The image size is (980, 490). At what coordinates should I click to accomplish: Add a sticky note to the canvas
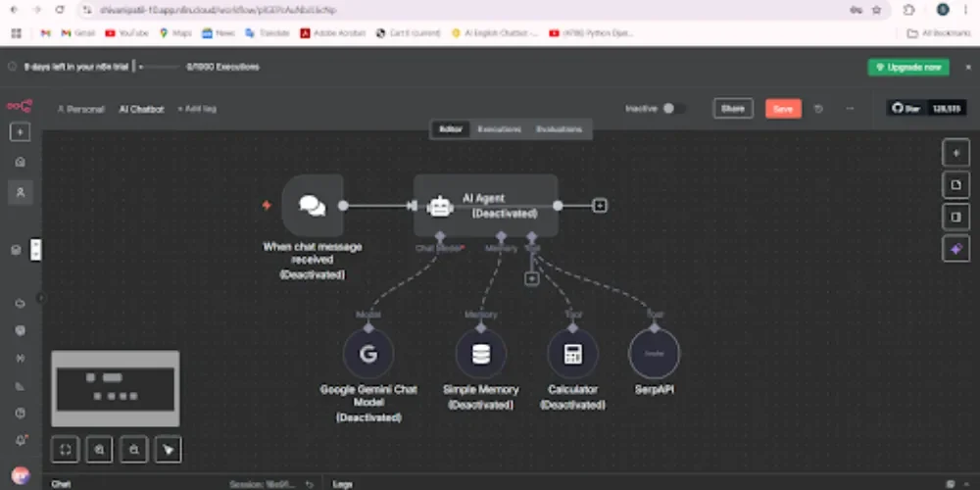[956, 184]
